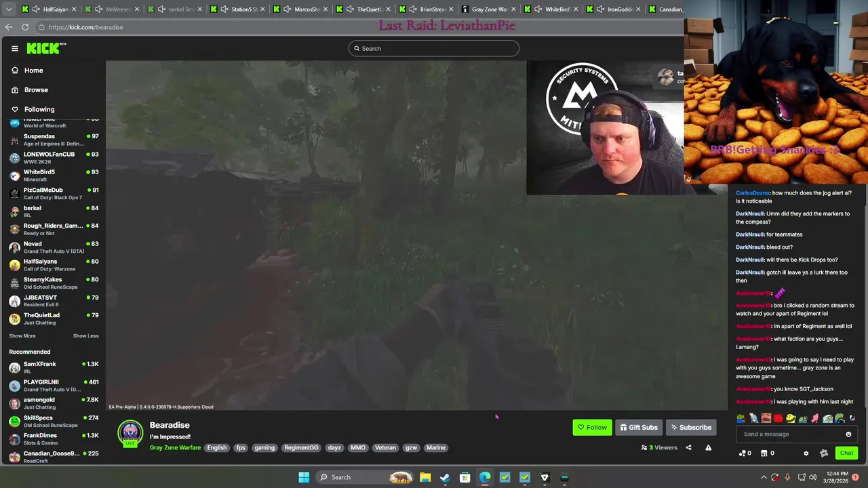Open recommended PLAYGIRLNII channel

click(54, 386)
